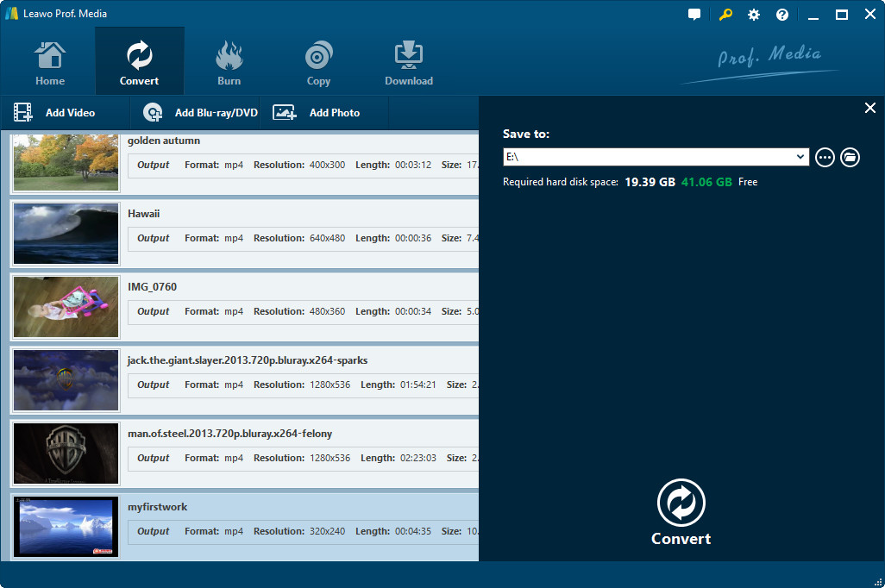Go to the Home tab
Image resolution: width=885 pixels, height=588 pixels.
pyautogui.click(x=50, y=64)
